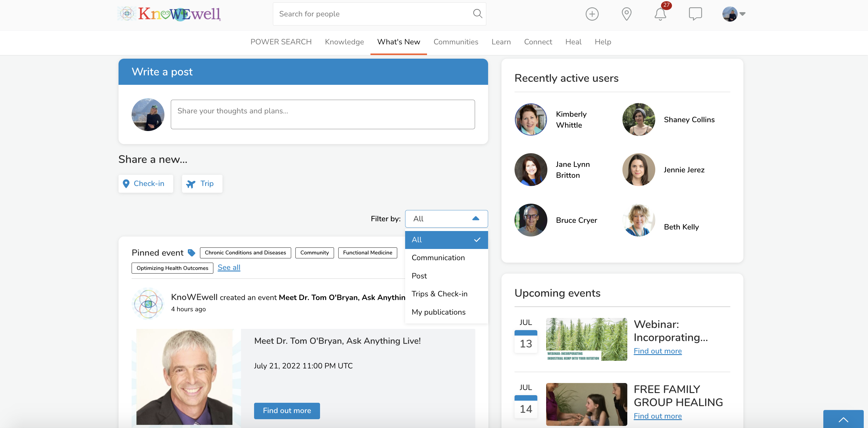
Task: Click the KnoWEwell author name on the post
Action: [x=194, y=297]
